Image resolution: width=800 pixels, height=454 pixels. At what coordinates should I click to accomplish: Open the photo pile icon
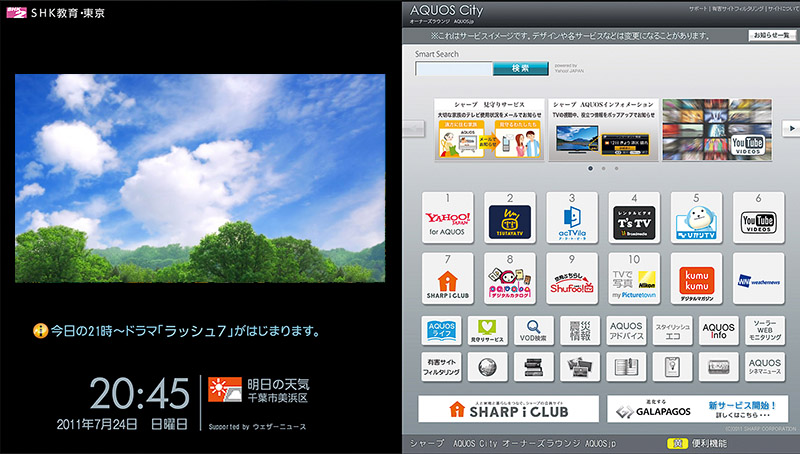(580, 367)
